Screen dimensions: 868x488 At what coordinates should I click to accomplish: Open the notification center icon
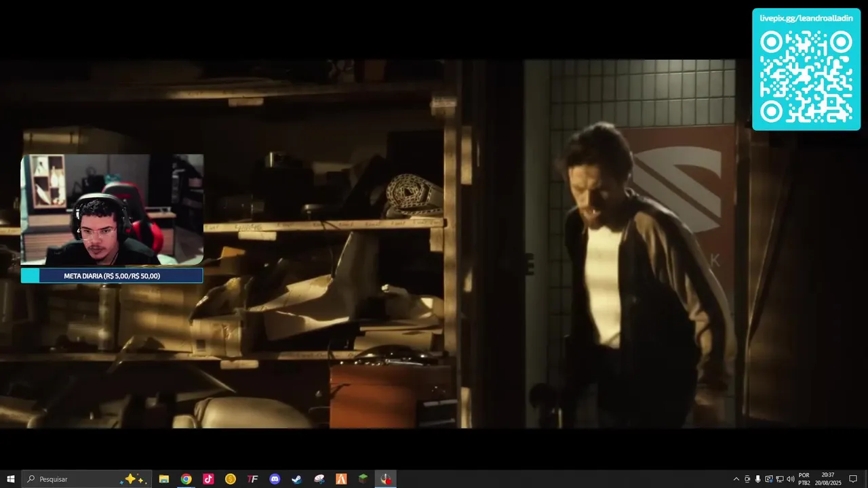[854, 479]
